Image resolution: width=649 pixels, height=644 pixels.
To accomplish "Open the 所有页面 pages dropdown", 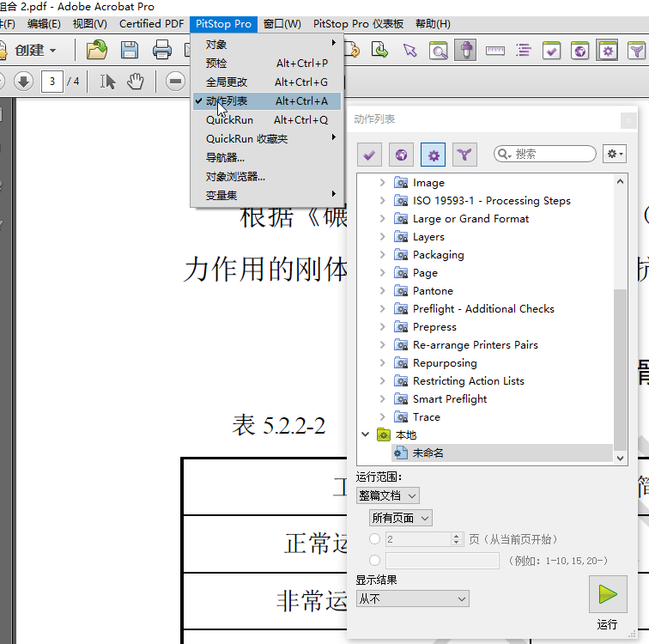I will [x=401, y=518].
